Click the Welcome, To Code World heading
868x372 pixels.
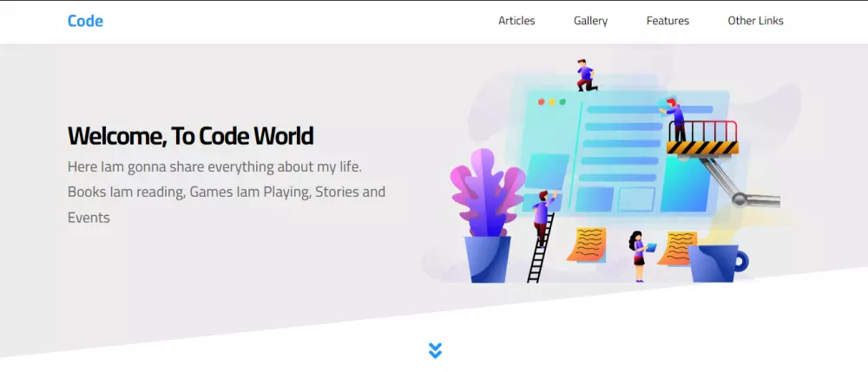coord(190,136)
